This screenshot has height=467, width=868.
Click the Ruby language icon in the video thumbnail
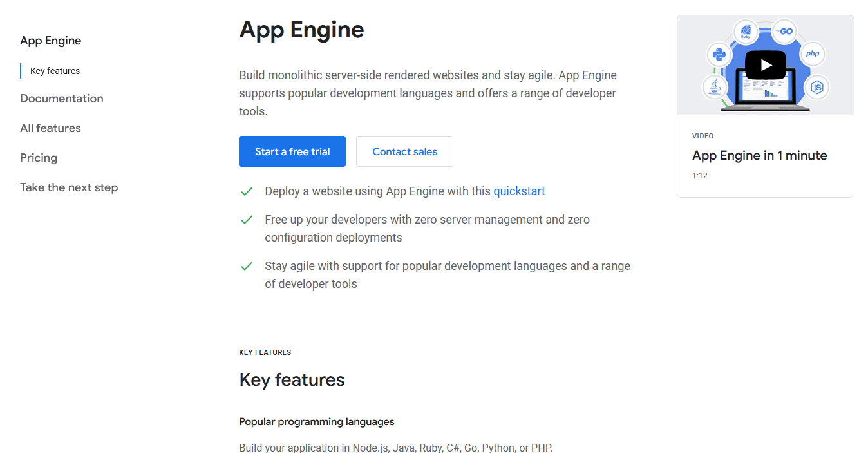(746, 32)
